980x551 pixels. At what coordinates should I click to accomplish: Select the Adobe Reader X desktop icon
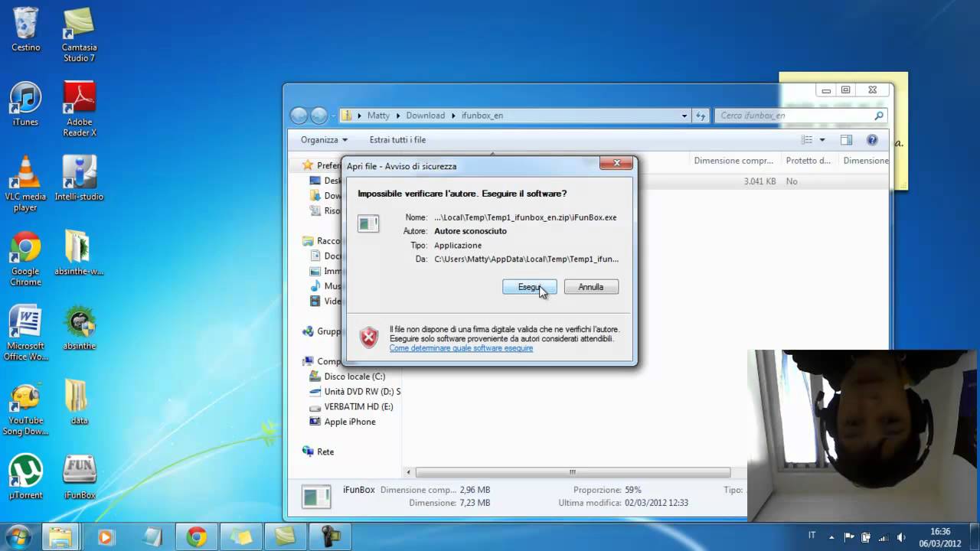[x=79, y=109]
